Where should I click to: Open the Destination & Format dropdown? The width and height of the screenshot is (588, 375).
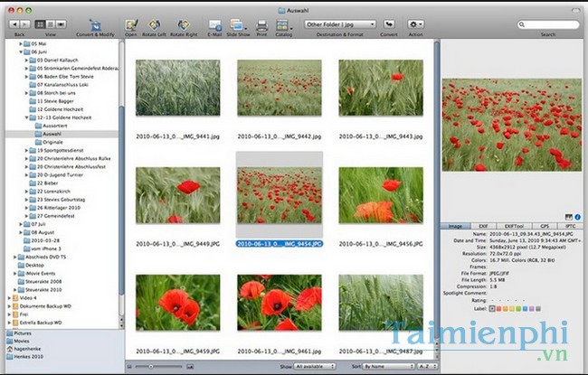tap(340, 24)
